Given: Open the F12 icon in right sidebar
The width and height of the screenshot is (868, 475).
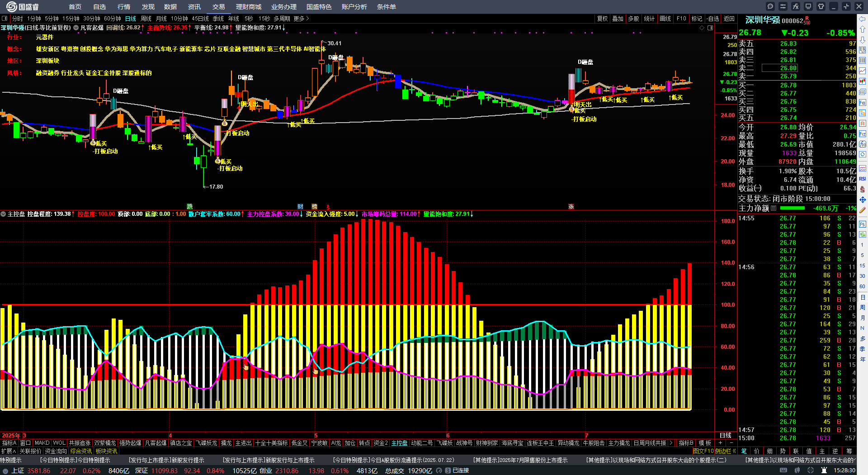Looking at the screenshot, I should pyautogui.click(x=863, y=134).
